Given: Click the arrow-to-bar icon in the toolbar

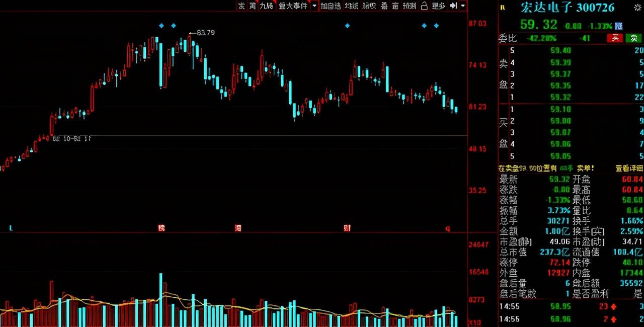Looking at the screenshot, I should (453, 6).
